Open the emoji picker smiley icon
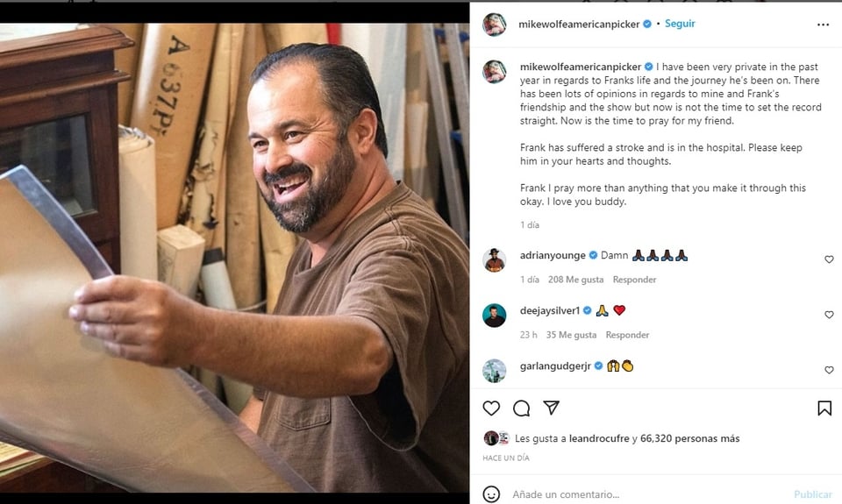This screenshot has height=504, width=842. [x=491, y=493]
